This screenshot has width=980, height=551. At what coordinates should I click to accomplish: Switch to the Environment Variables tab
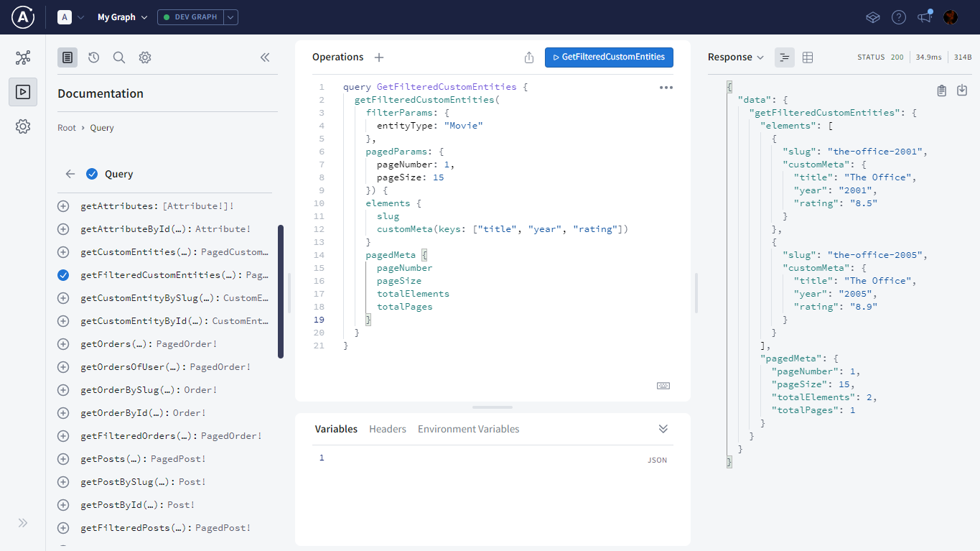tap(469, 429)
